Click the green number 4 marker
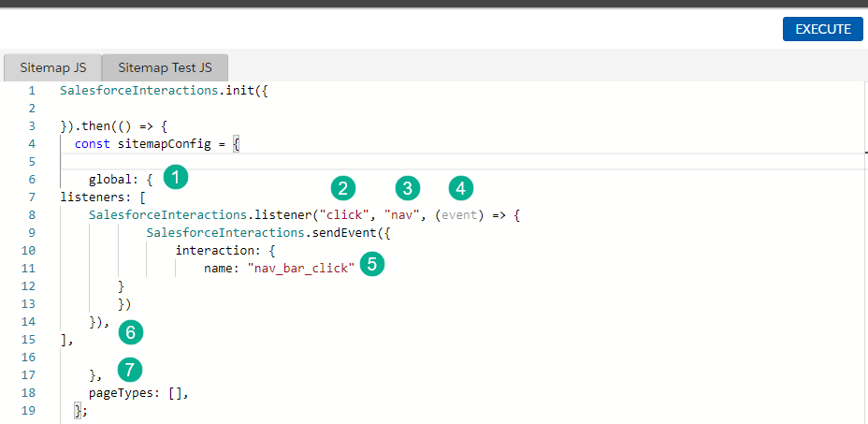 pos(459,189)
